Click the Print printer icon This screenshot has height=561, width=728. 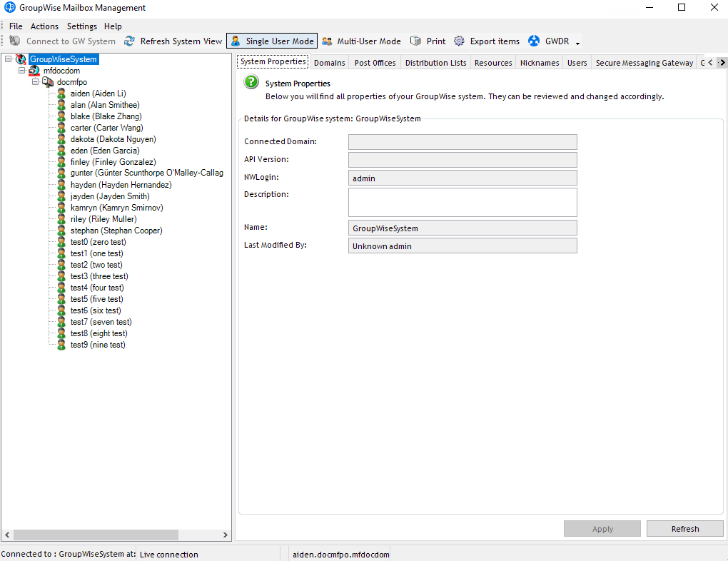click(x=415, y=41)
